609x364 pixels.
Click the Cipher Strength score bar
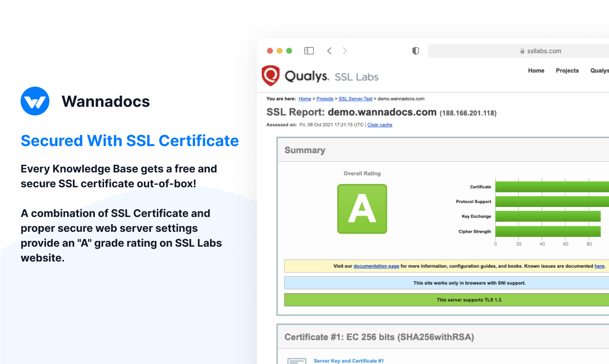(548, 231)
